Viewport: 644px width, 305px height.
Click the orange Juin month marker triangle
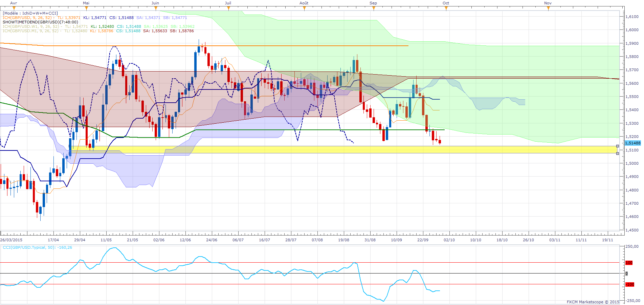[x=155, y=8]
